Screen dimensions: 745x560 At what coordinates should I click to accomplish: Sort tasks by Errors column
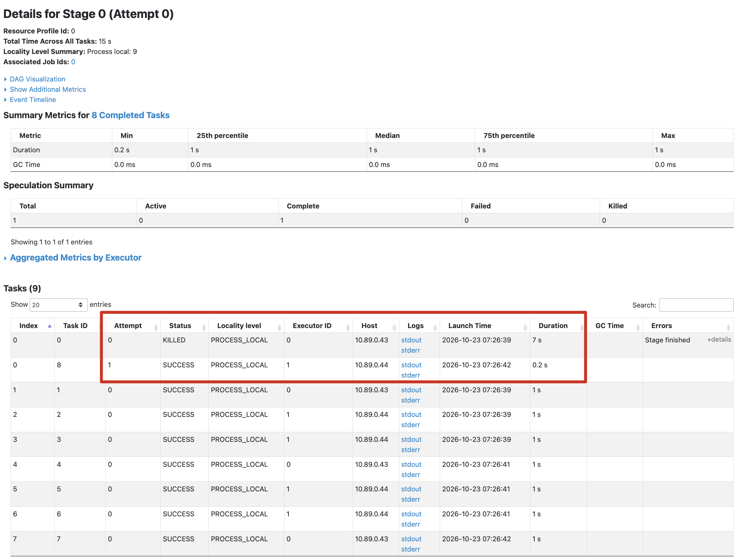pos(688,326)
